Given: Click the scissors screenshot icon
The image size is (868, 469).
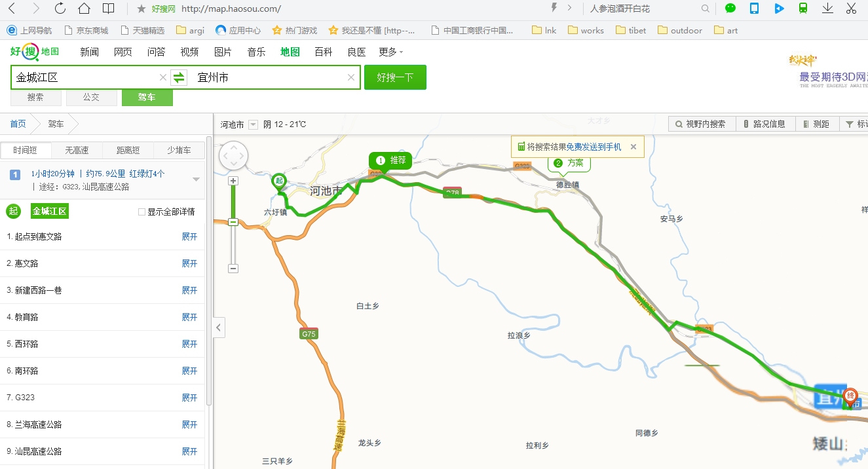Looking at the screenshot, I should [851, 9].
